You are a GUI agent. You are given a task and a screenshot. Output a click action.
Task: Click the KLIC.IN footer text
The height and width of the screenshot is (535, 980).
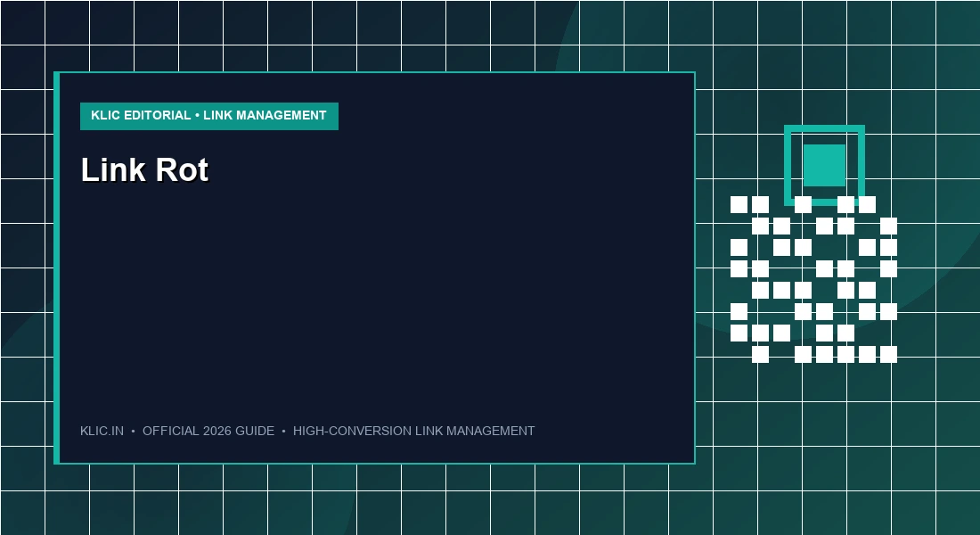[x=102, y=432]
